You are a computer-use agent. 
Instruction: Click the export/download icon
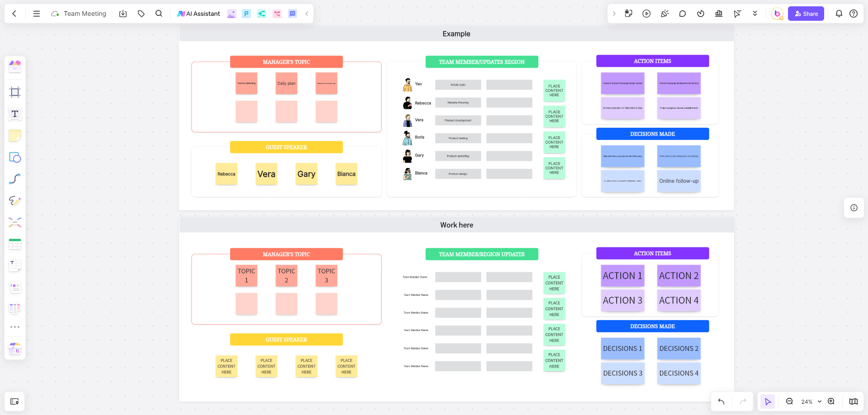pyautogui.click(x=123, y=14)
